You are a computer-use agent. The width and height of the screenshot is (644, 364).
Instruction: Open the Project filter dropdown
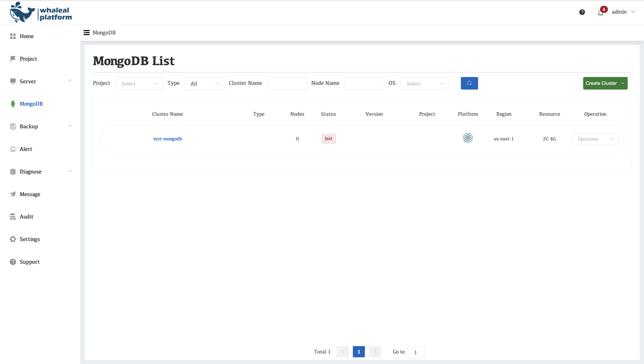coord(139,83)
